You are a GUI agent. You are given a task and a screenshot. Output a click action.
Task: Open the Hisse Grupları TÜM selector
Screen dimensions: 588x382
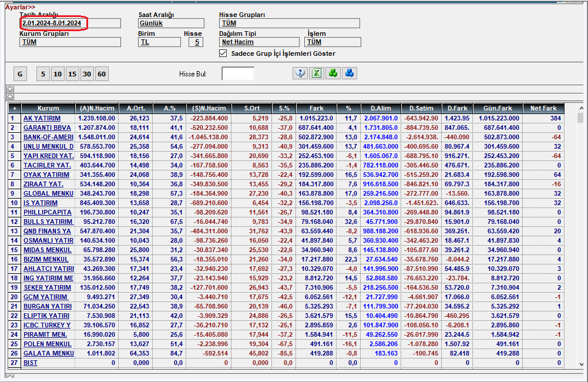(290, 24)
